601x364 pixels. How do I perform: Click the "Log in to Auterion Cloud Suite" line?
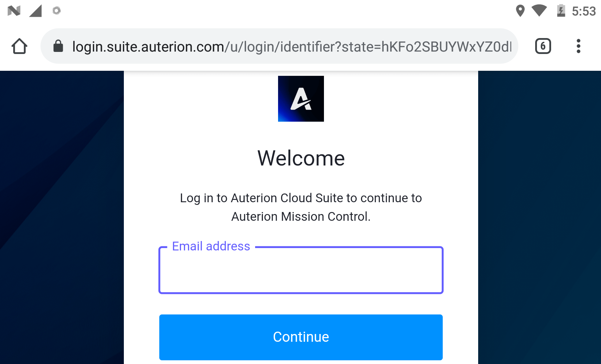(x=301, y=198)
